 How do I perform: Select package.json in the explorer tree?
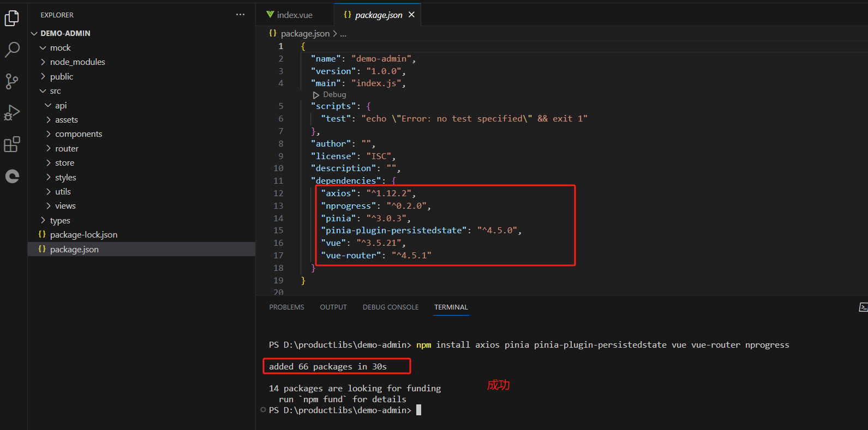click(x=141, y=249)
